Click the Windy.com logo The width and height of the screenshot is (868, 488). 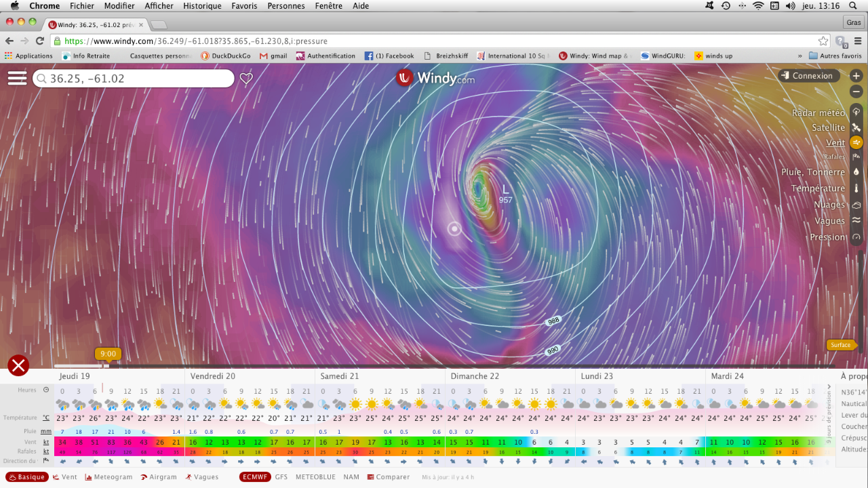(435, 79)
